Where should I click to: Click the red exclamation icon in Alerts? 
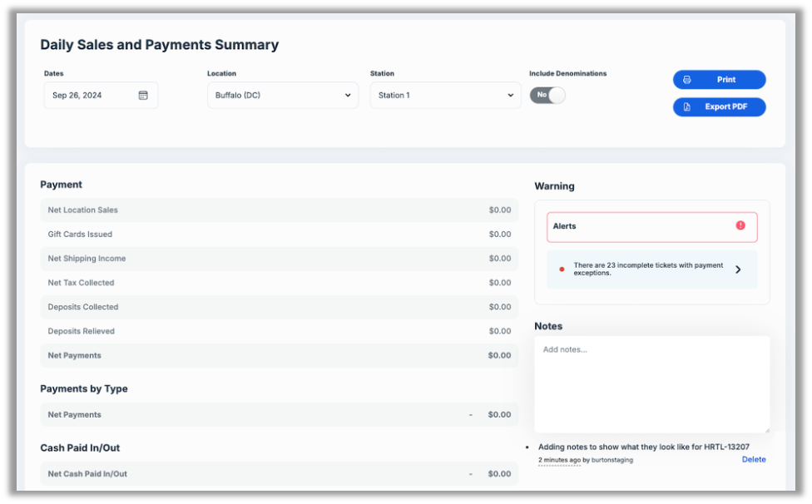click(x=740, y=225)
